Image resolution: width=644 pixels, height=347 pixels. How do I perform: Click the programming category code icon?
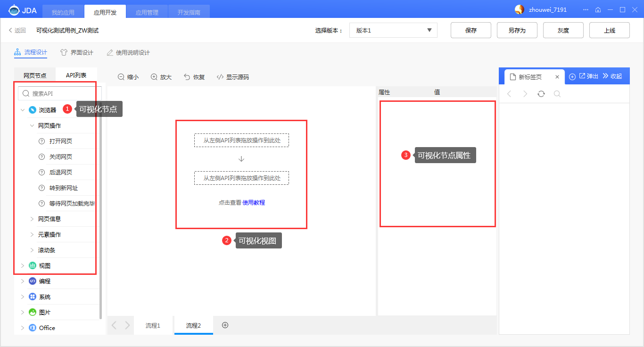(x=33, y=281)
